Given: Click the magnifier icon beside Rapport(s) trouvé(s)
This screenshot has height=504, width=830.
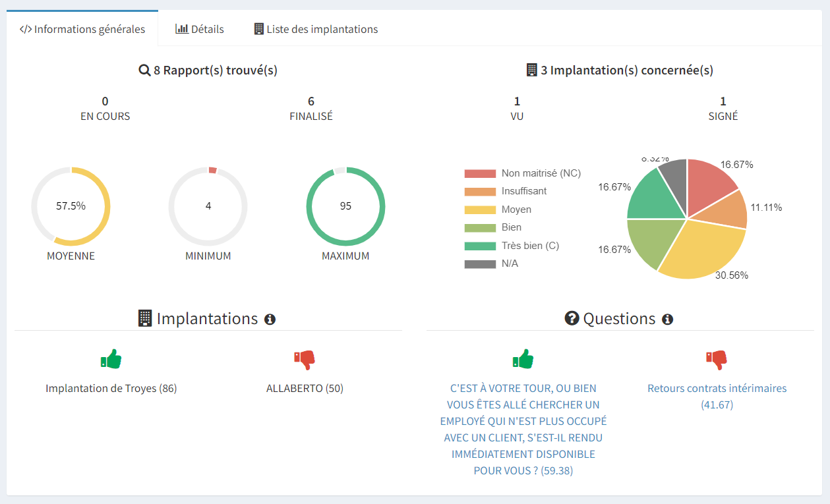Looking at the screenshot, I should (x=144, y=70).
